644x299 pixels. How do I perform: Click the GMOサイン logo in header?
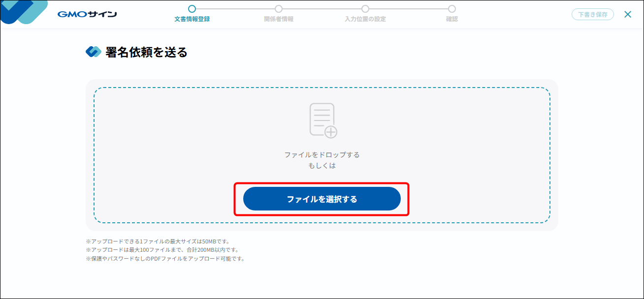pyautogui.click(x=87, y=14)
